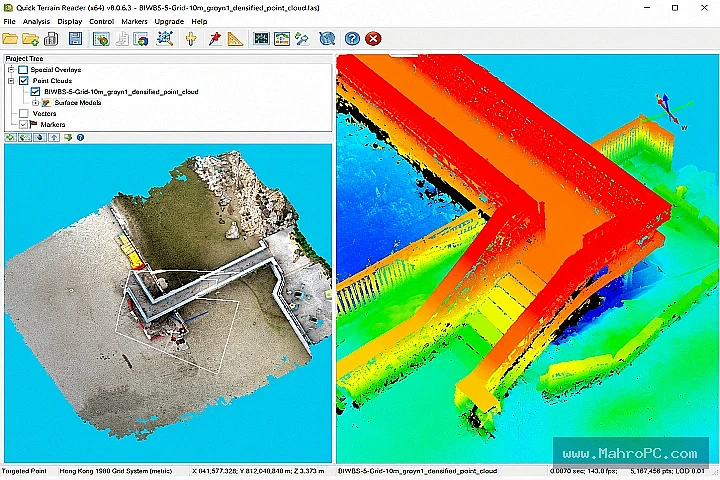Open the Upgrade menu
The width and height of the screenshot is (720, 480).
pos(169,22)
